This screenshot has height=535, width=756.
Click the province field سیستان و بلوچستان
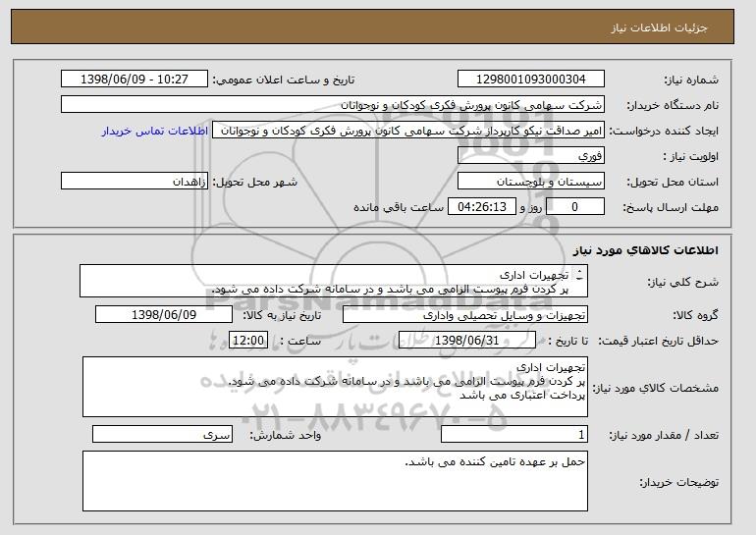click(x=531, y=182)
